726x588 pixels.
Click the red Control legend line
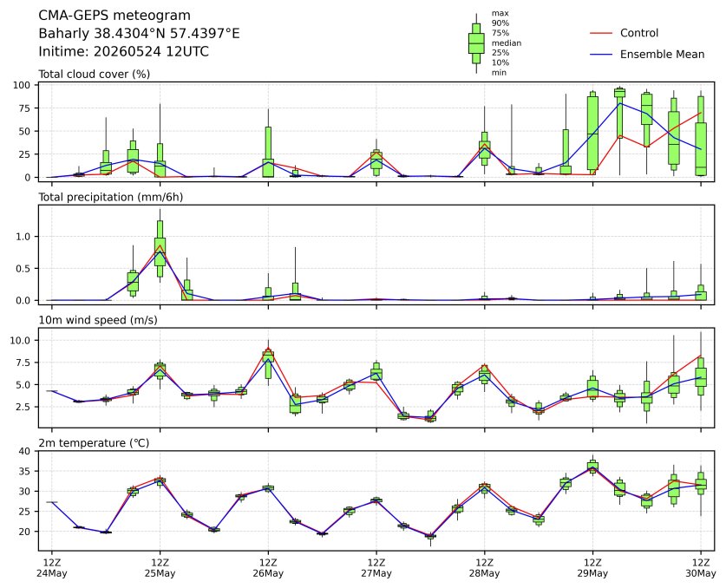[x=601, y=33]
